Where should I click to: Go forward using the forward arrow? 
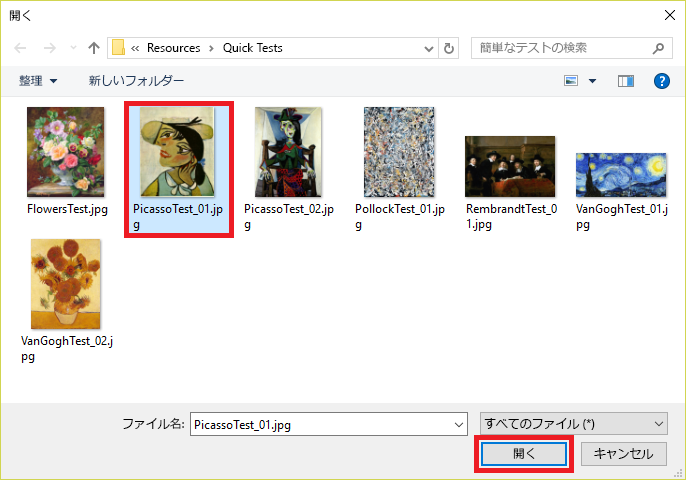(50, 48)
